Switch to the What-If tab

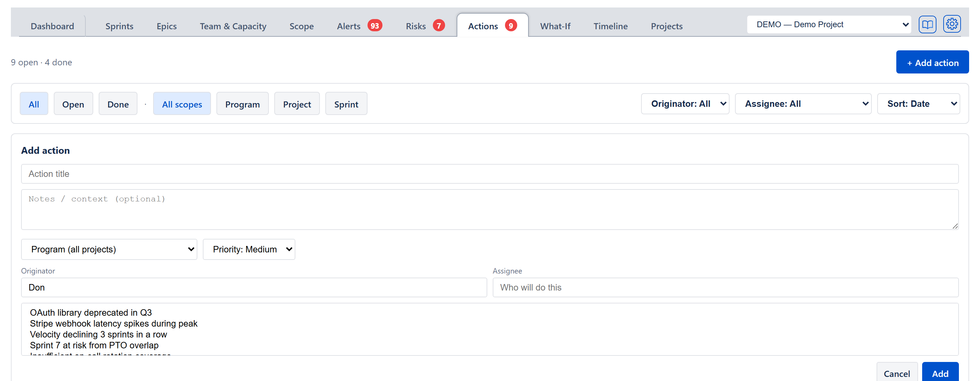pyautogui.click(x=555, y=26)
